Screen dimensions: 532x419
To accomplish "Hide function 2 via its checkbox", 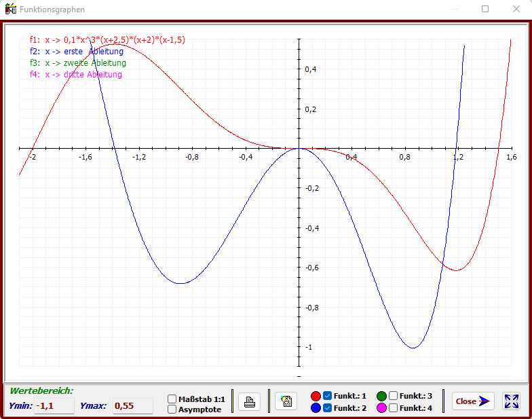I will [328, 408].
